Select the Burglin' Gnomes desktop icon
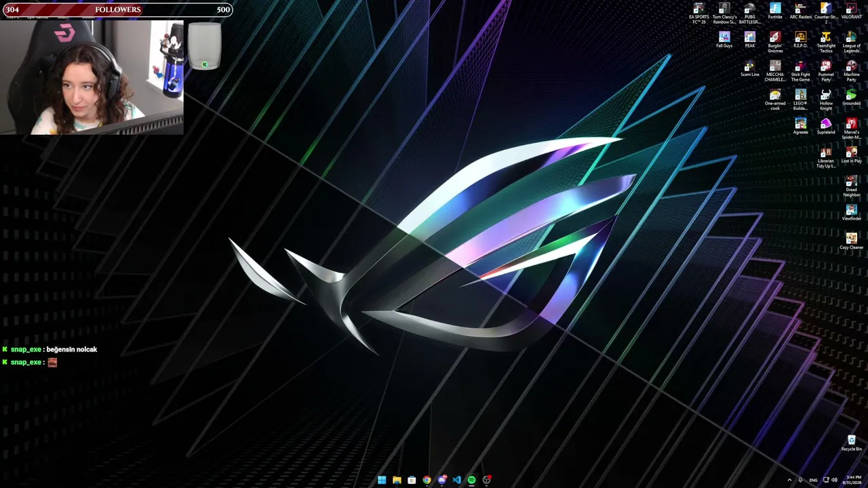The height and width of the screenshot is (488, 868). point(775,42)
